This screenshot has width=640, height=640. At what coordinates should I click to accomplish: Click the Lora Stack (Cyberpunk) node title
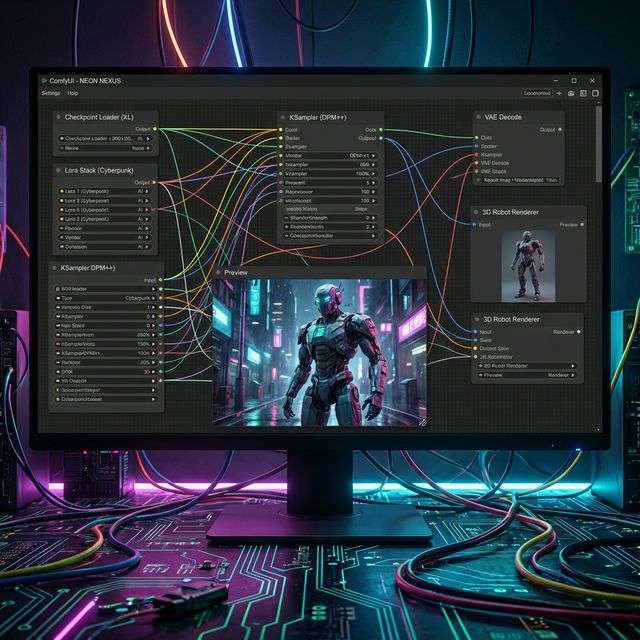point(99,170)
